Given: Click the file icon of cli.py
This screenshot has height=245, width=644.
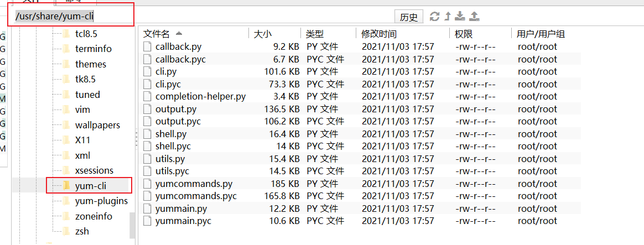Looking at the screenshot, I should tap(147, 71).
